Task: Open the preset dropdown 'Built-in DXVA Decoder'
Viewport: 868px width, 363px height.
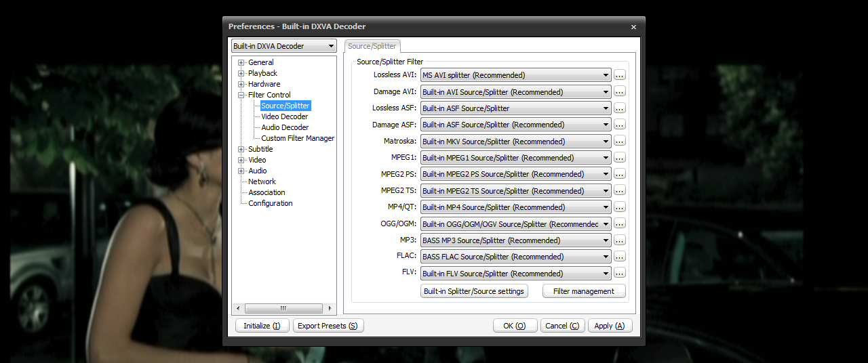Action: (283, 46)
